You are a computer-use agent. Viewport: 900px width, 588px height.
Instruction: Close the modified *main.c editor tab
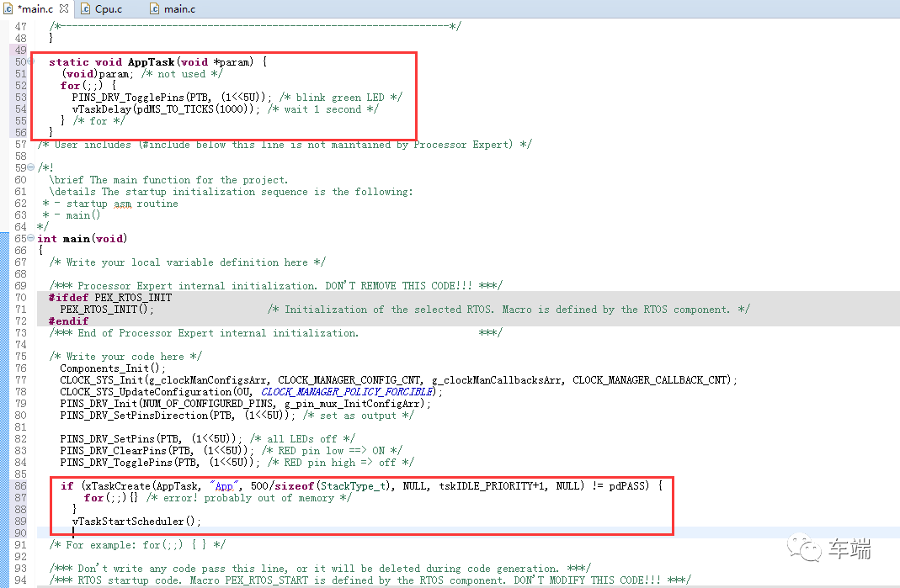pos(65,8)
